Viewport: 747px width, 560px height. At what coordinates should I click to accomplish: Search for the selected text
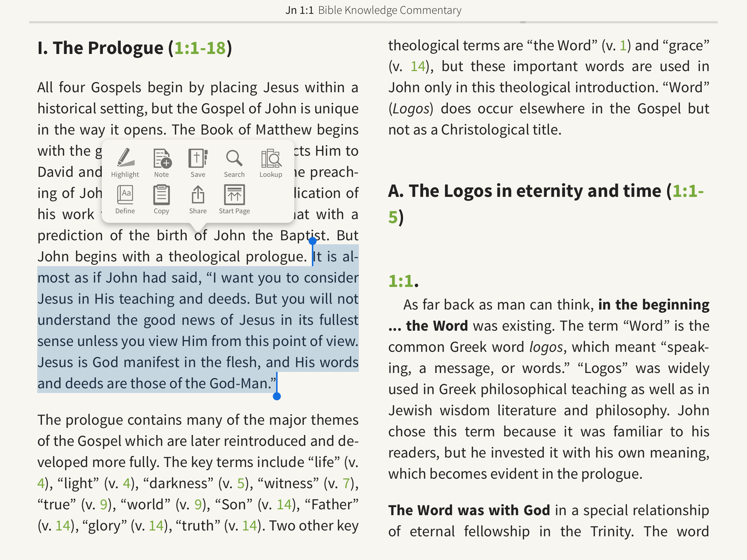tap(234, 163)
